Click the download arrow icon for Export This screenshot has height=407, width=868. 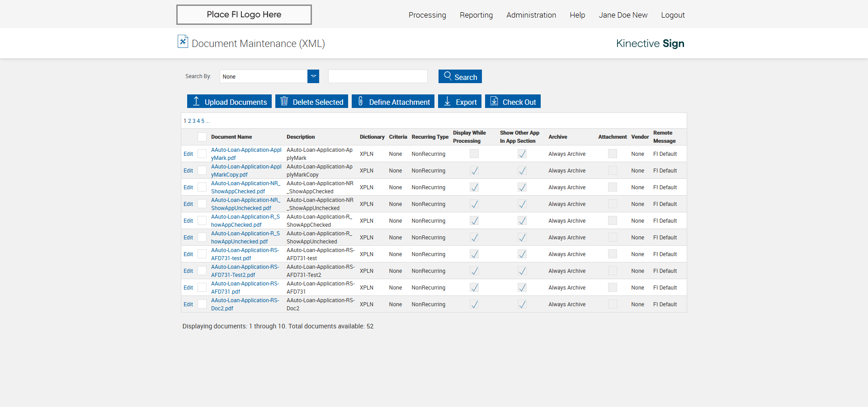[x=447, y=101]
